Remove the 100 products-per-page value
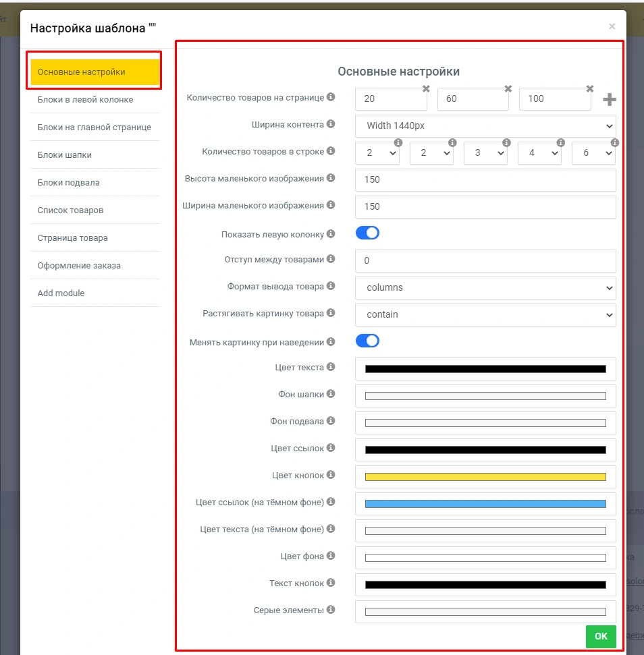Viewport: 644px width, 655px height. tap(589, 89)
